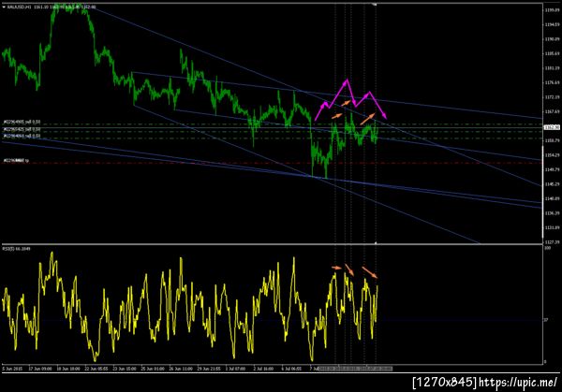Screen dimensions: 562x392
Task: Click the 0 level on the RSI scale
Action: pyautogui.click(x=545, y=362)
